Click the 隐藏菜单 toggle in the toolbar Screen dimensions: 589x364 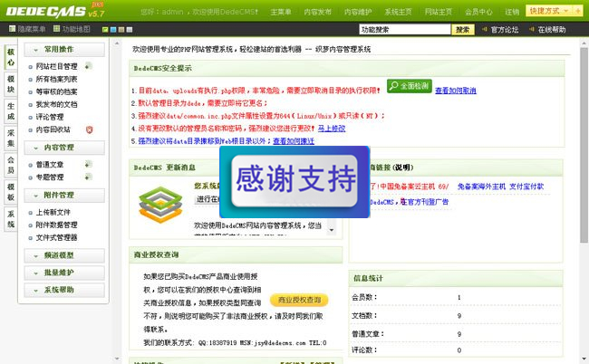click(x=27, y=29)
